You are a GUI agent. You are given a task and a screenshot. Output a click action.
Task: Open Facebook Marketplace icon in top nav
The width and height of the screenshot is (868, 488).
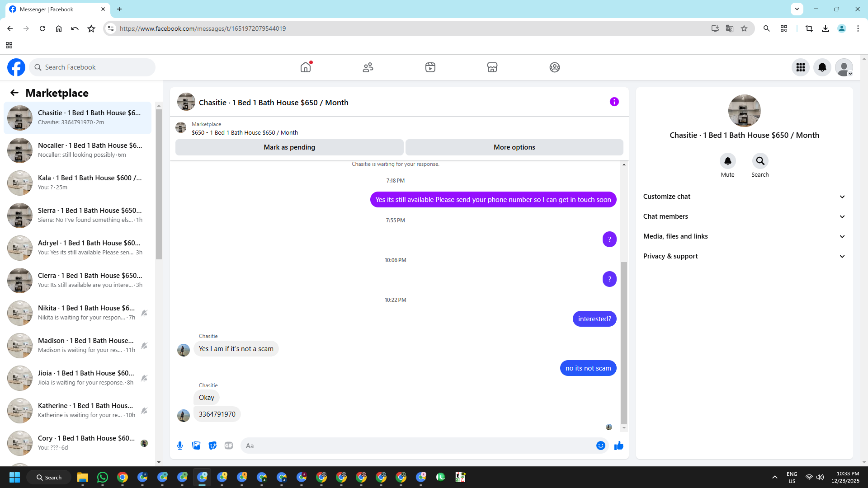(492, 67)
